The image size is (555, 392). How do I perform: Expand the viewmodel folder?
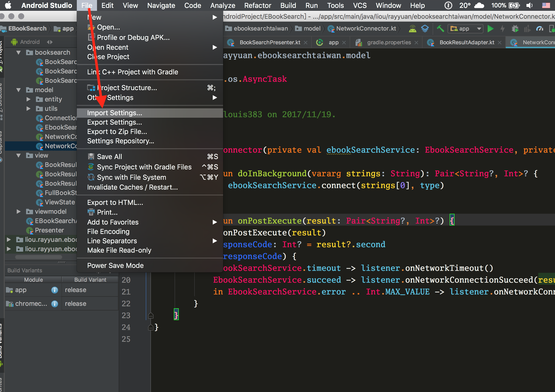click(18, 212)
